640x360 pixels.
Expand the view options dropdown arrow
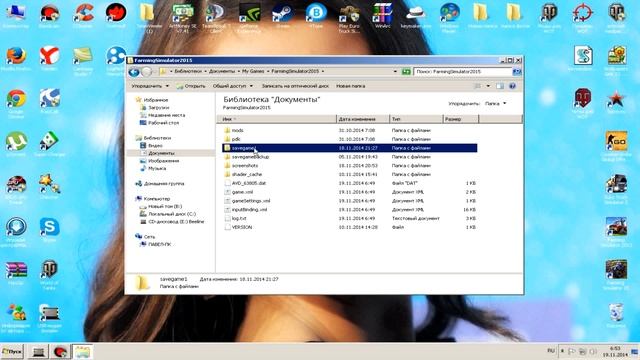[x=488, y=86]
